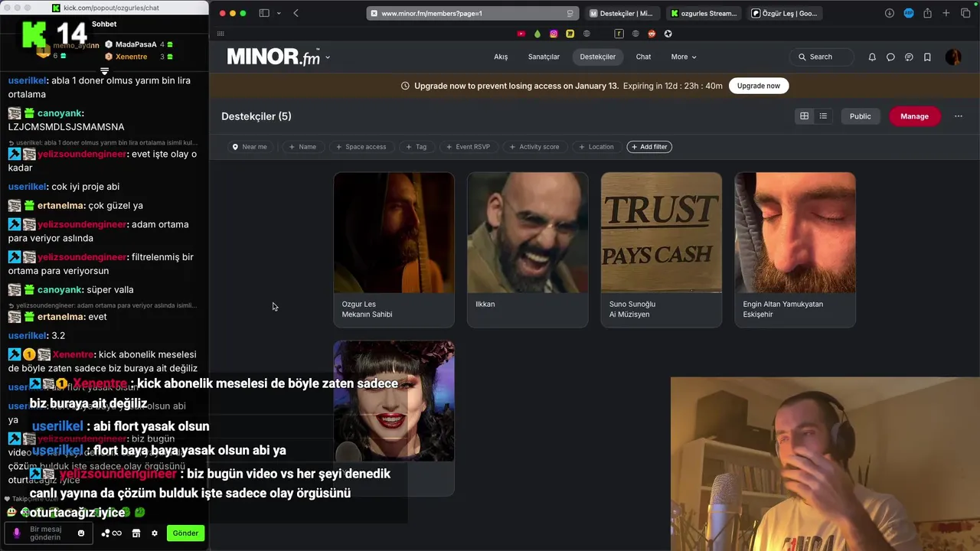Click the red Manage button
This screenshot has height=551, width=980.
914,116
